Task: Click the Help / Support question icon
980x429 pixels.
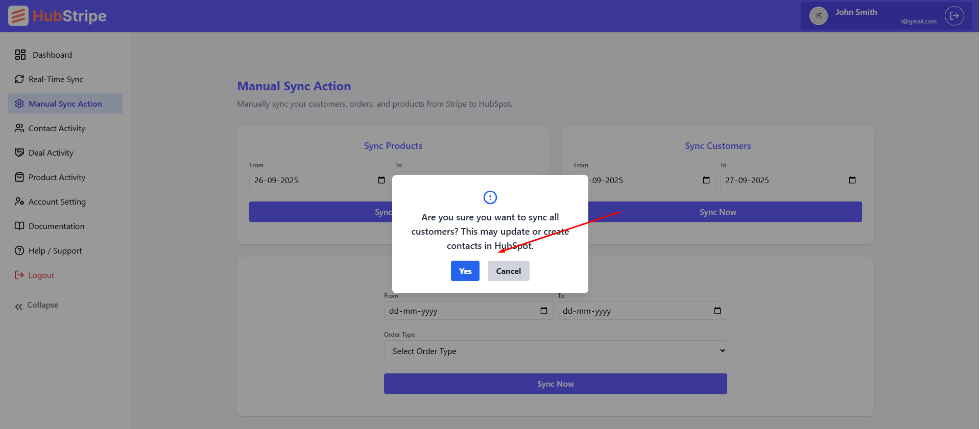Action: point(19,250)
